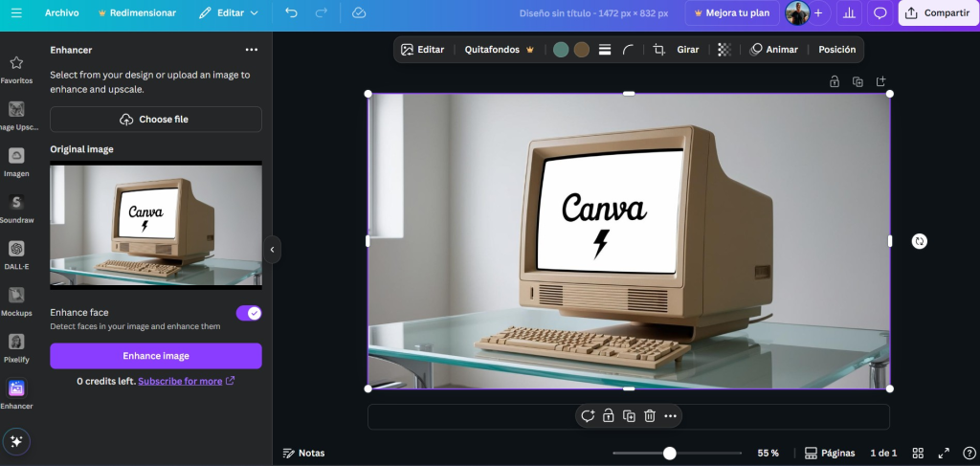The height and width of the screenshot is (466, 980).
Task: Open the Pixelify sidebar app
Action: click(17, 348)
